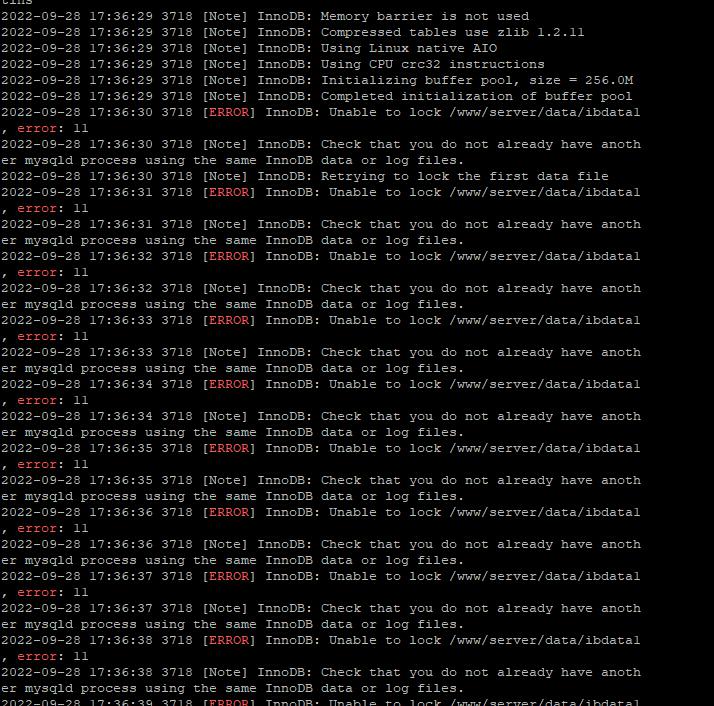The width and height of the screenshot is (714, 706).
Task: Select "Check that you do not" Note at 17:36:34
Action: [x=321, y=425]
